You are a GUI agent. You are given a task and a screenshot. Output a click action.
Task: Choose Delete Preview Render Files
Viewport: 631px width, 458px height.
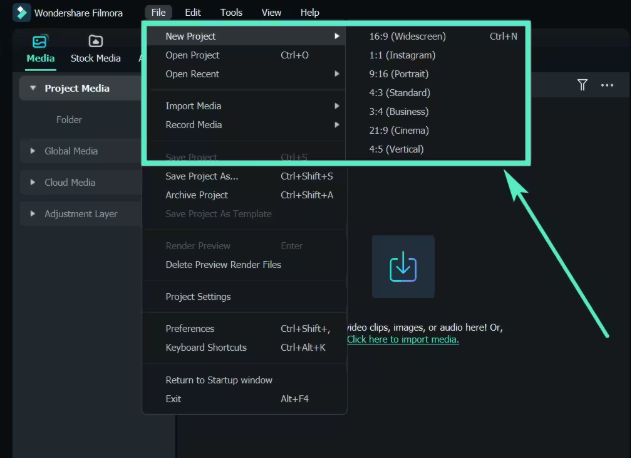pos(245,265)
